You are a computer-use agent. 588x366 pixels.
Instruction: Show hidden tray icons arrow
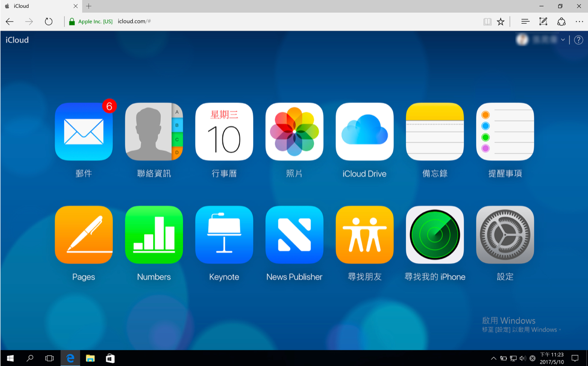pos(494,358)
